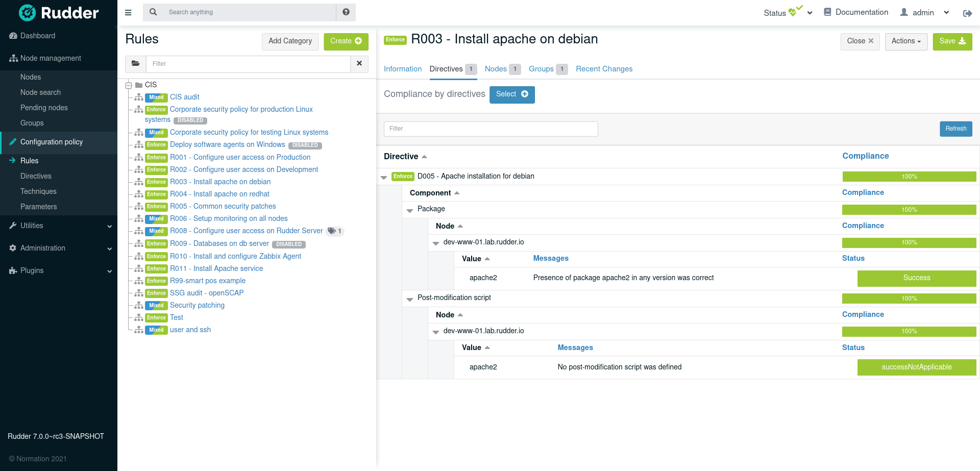This screenshot has height=471, width=980.
Task: Click the Refresh button
Action: coord(955,129)
